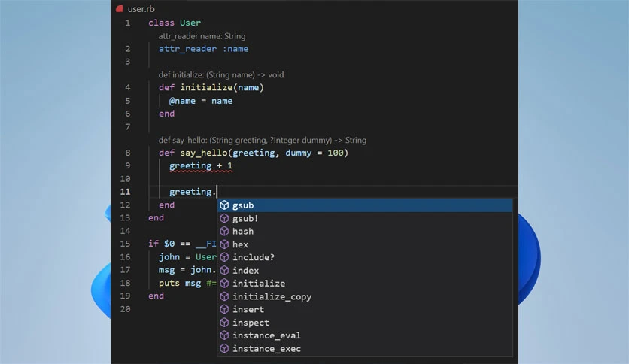Click the dummy parameter on line 8
The height and width of the screenshot is (364, 629).
coord(298,153)
